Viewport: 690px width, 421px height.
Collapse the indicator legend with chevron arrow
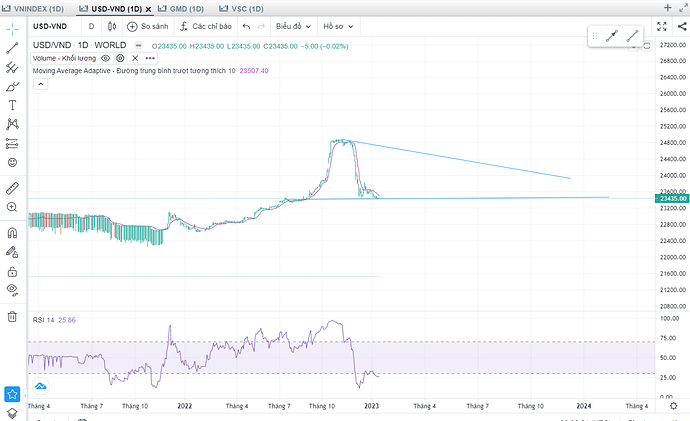click(x=40, y=84)
